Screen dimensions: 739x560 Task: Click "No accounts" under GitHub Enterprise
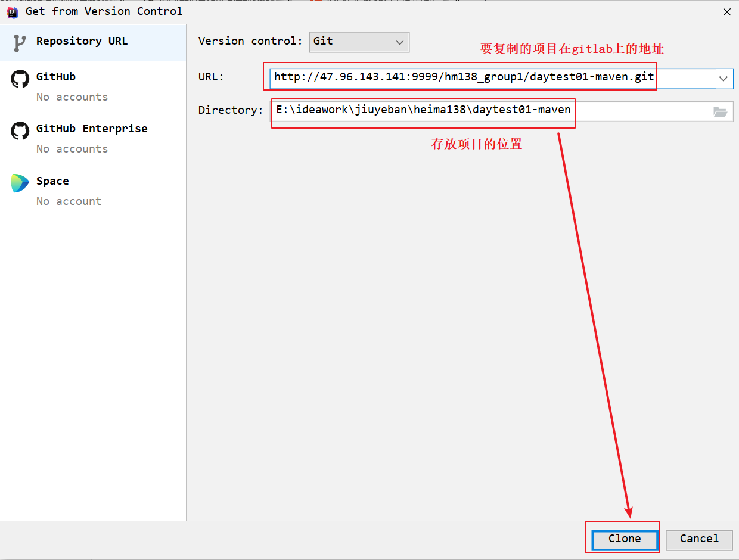pyautogui.click(x=72, y=149)
